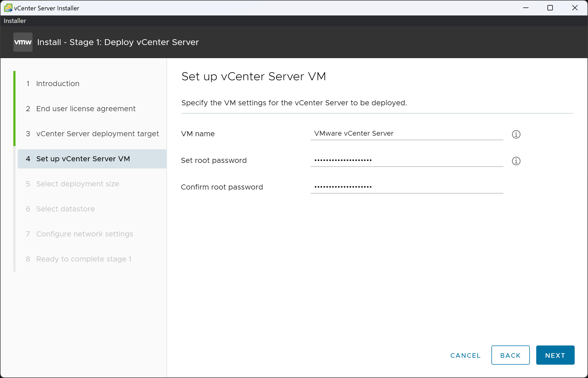This screenshot has width=588, height=378.
Task: Click the vCenter Server Installer title bar icon
Action: tap(8, 8)
